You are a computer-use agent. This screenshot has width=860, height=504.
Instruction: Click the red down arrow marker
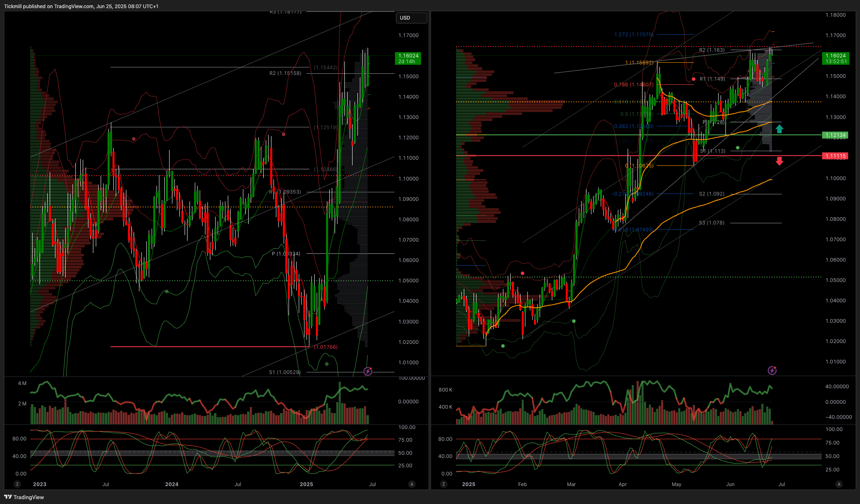[x=779, y=161]
